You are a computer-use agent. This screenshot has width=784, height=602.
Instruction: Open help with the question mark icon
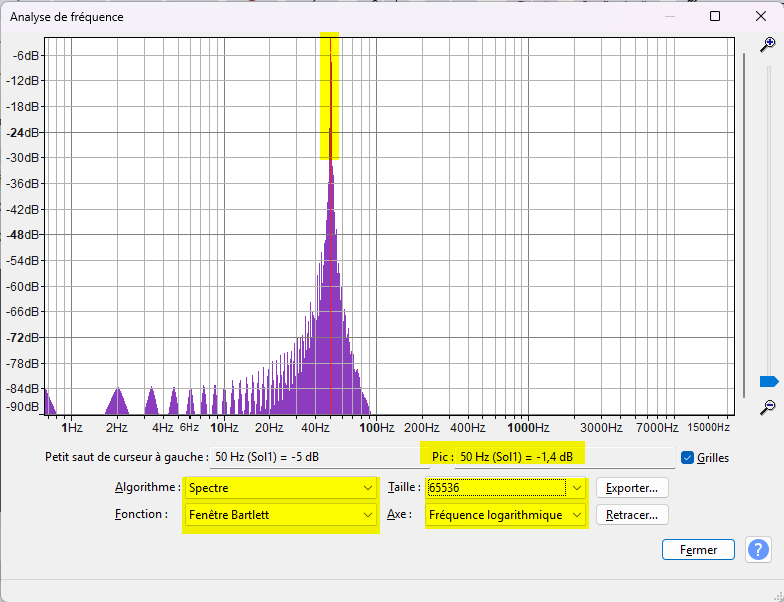coord(758,549)
